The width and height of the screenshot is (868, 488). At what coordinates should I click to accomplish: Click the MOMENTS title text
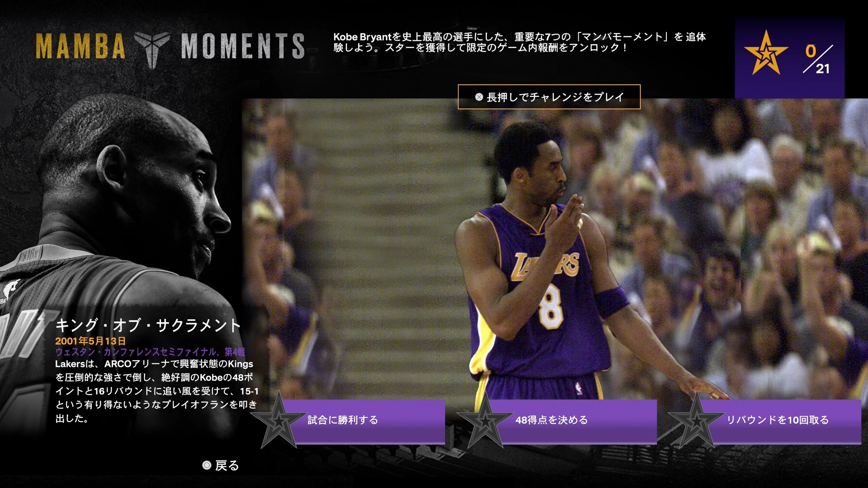242,46
